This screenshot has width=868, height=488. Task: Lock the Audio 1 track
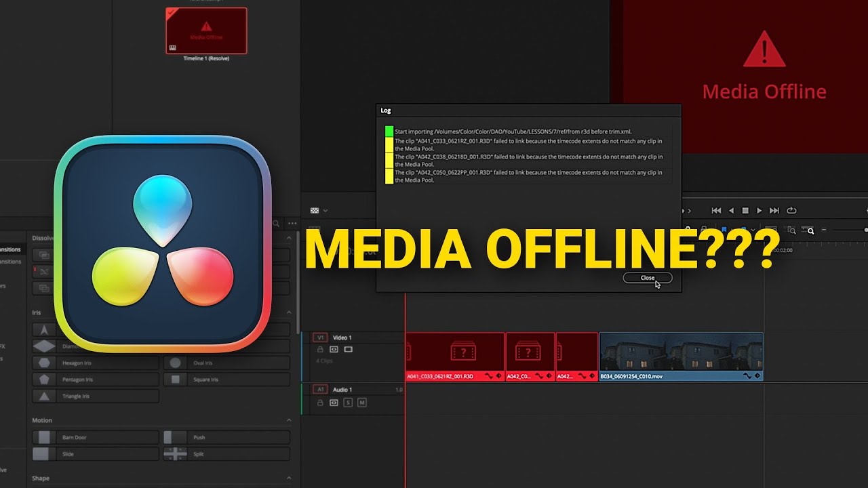[x=320, y=403]
